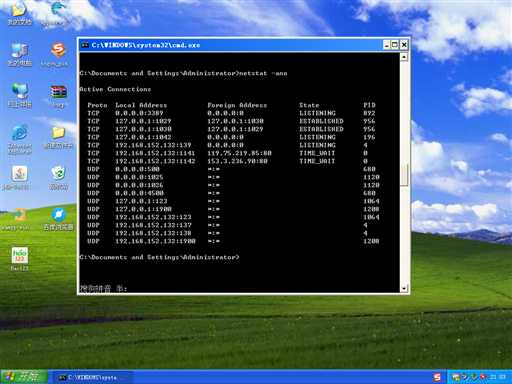Open the My Computer desktop icon
Image resolution: width=512 pixels, height=384 pixels.
coord(20,54)
